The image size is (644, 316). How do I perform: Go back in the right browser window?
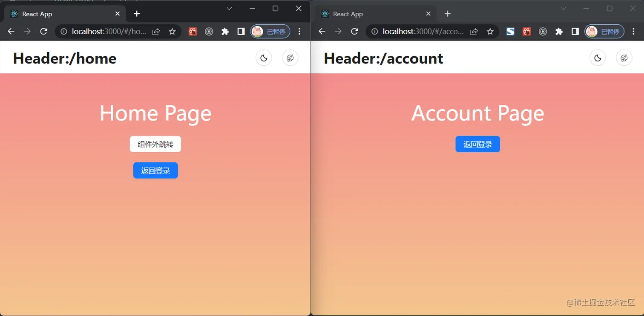(322, 32)
